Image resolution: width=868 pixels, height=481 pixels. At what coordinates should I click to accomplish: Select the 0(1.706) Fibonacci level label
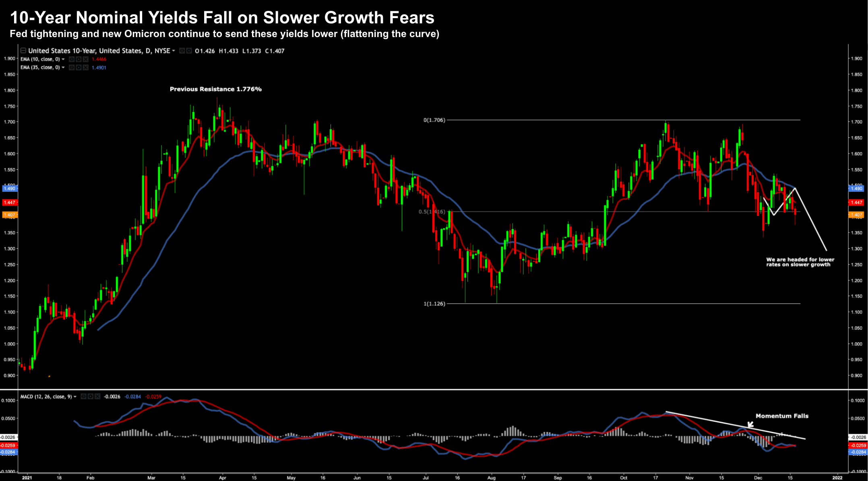[x=434, y=120]
